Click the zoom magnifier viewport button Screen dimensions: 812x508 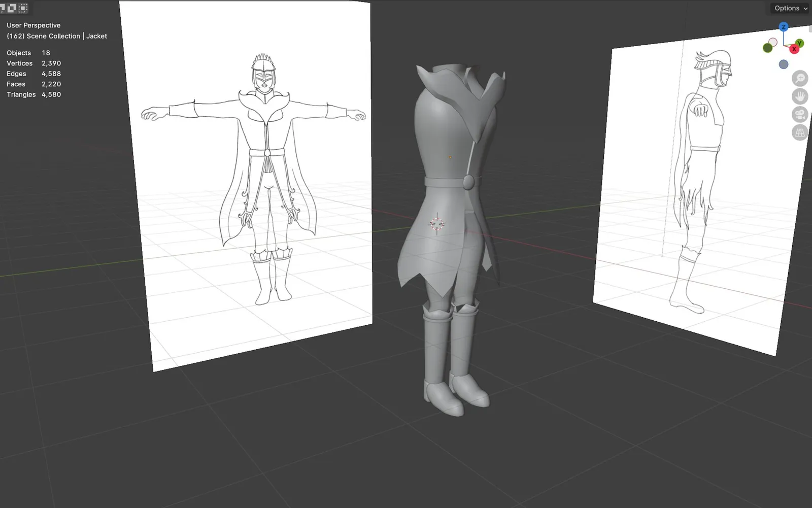[800, 78]
